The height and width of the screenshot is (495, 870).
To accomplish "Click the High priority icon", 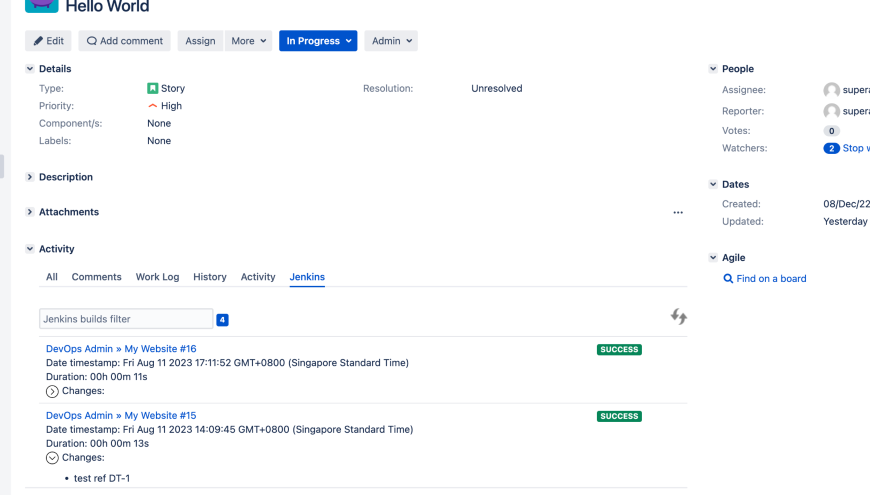I will click(x=153, y=106).
